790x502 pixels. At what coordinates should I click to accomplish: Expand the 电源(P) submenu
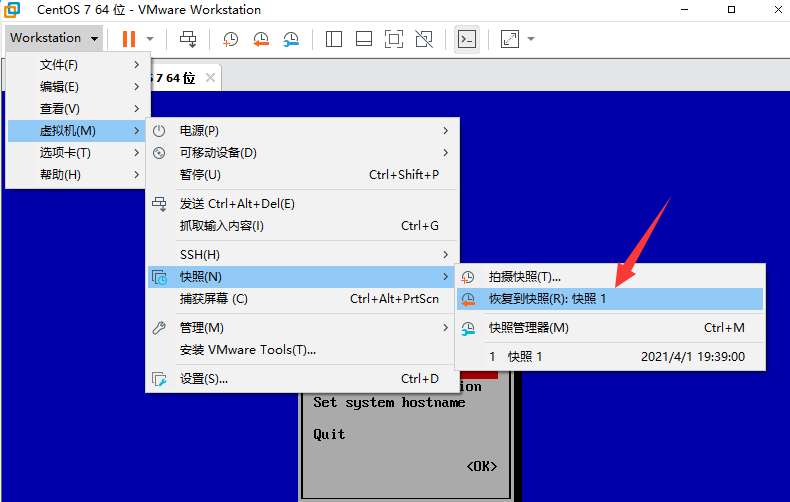tap(302, 131)
